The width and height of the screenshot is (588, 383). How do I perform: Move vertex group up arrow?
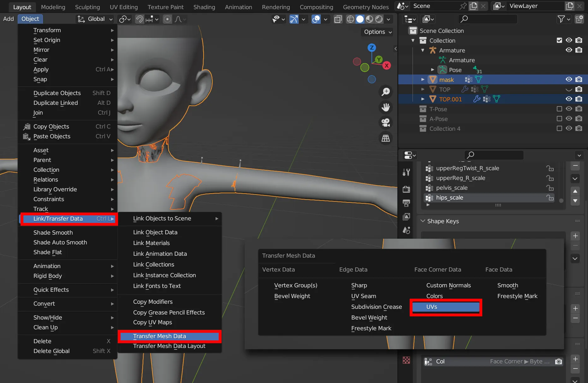coord(575,191)
